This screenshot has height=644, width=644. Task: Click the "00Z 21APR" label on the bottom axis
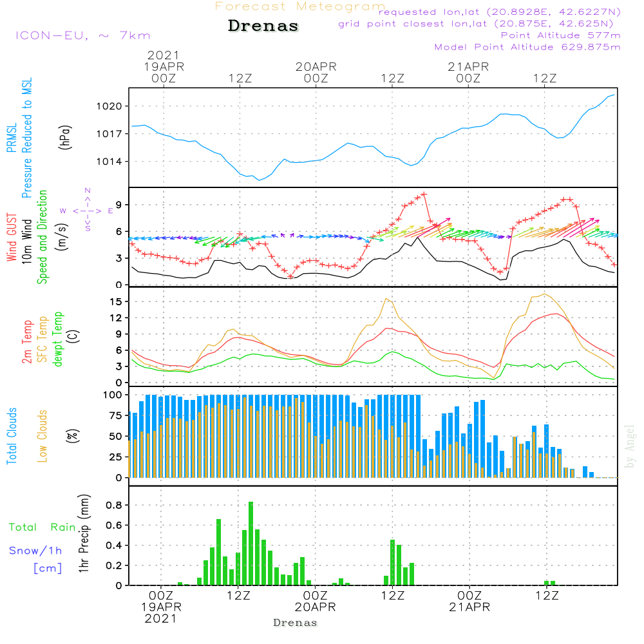(x=469, y=601)
